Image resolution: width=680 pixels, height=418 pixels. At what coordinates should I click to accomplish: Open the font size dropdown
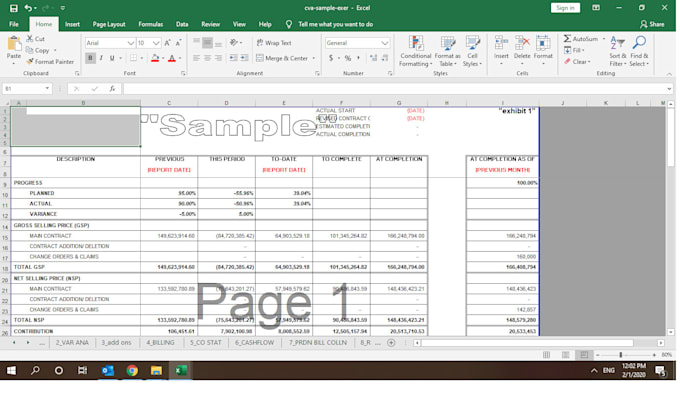pyautogui.click(x=156, y=43)
